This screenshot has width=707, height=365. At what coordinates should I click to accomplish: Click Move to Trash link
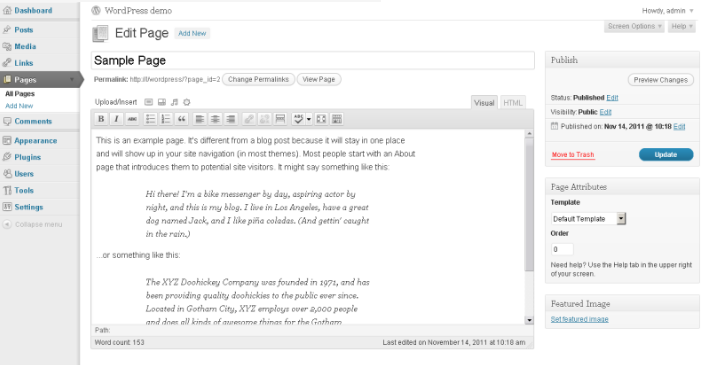pyautogui.click(x=573, y=155)
